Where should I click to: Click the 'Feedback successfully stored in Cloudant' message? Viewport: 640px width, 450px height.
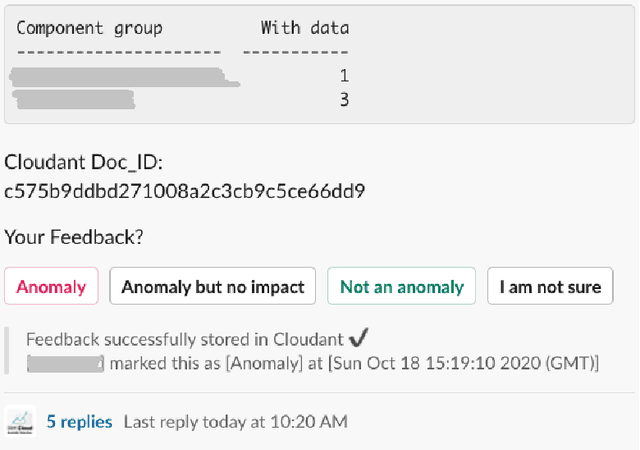click(x=183, y=340)
